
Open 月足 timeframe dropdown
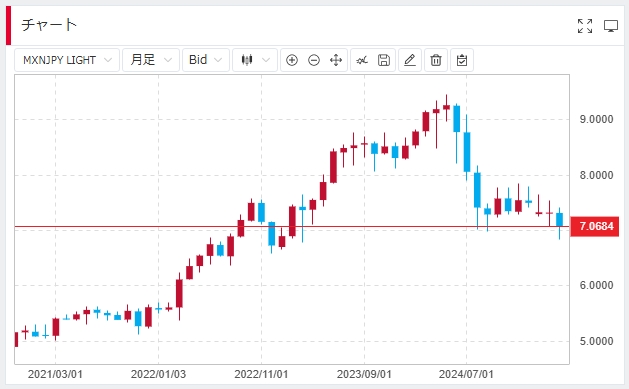pos(151,60)
